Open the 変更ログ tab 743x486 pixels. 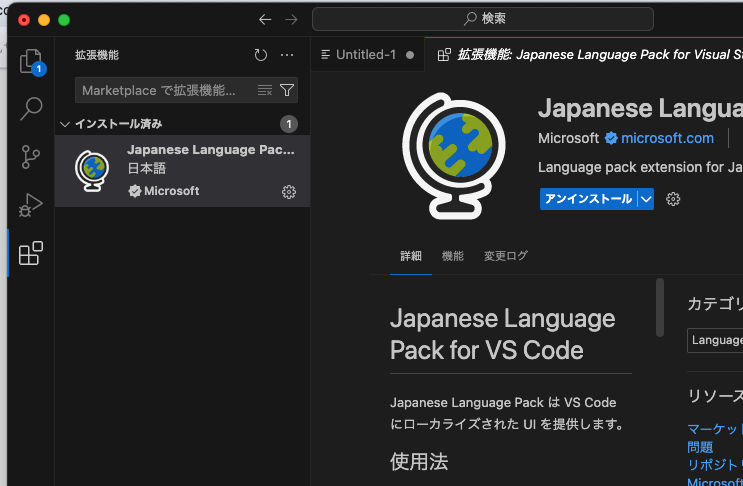506,256
